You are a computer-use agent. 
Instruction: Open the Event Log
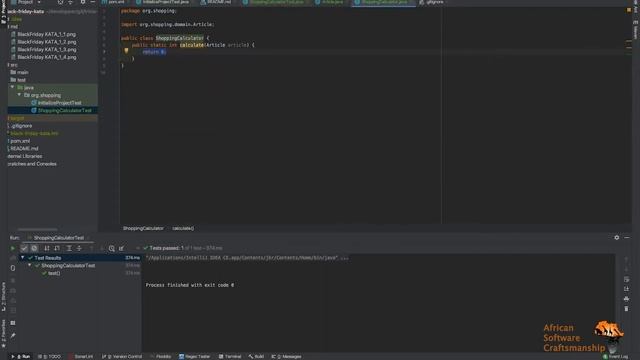(x=616, y=356)
